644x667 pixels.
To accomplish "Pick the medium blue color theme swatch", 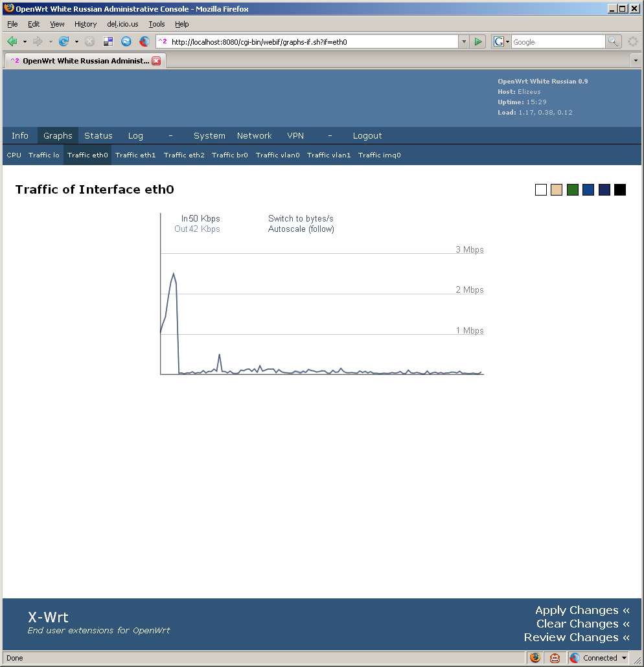I will pyautogui.click(x=588, y=190).
